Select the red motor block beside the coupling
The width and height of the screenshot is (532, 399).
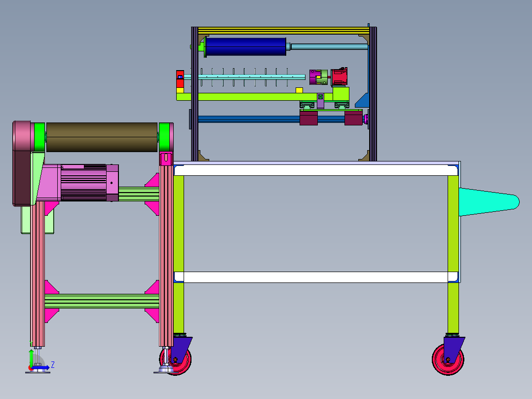click(x=339, y=77)
